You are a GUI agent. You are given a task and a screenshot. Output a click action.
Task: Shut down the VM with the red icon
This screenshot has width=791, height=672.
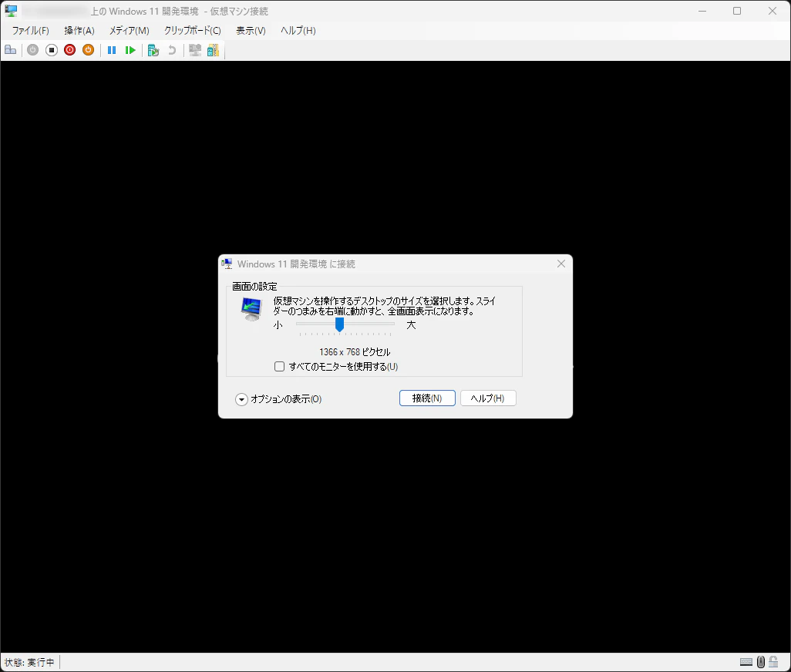[69, 50]
